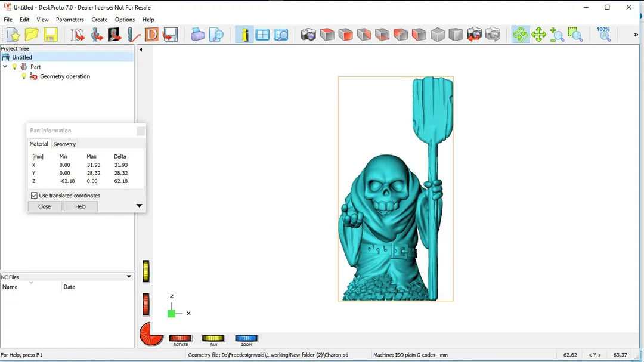Reset zoom with the 100% magnifier icon
The image size is (644, 362).
[603, 35]
